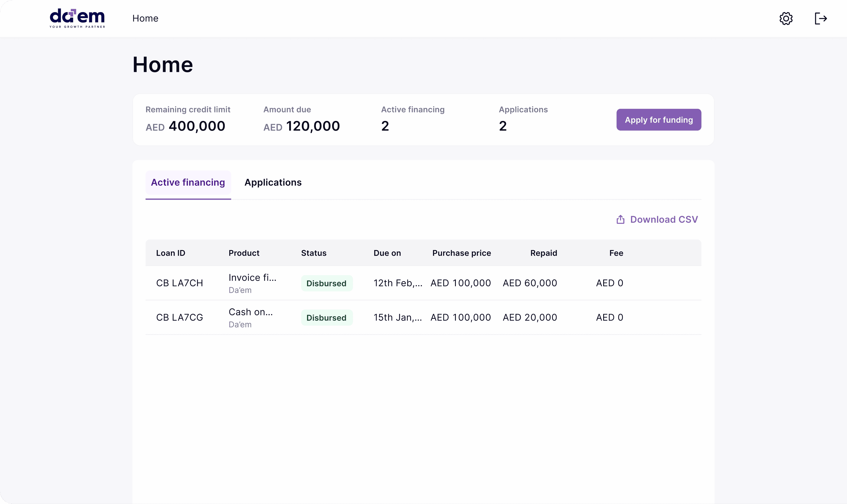The image size is (847, 504).
Task: Click the Due on column header
Action: click(x=387, y=253)
